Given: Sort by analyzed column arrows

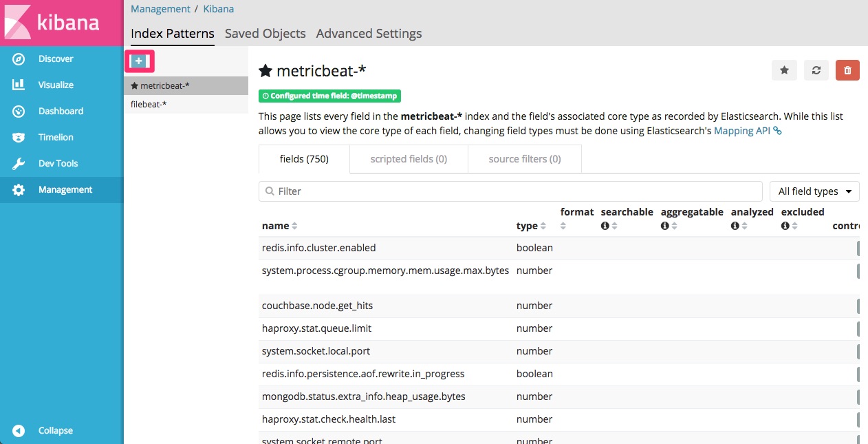Looking at the screenshot, I should click(x=744, y=226).
